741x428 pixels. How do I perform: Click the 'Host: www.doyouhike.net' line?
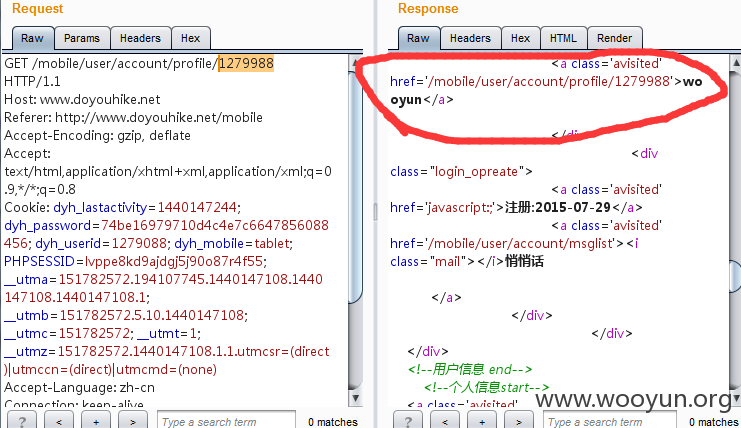82,99
